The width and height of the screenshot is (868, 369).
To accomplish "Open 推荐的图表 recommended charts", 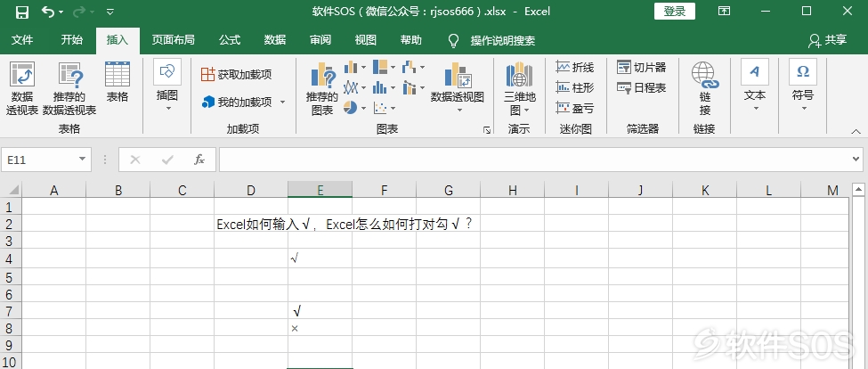I will [322, 88].
